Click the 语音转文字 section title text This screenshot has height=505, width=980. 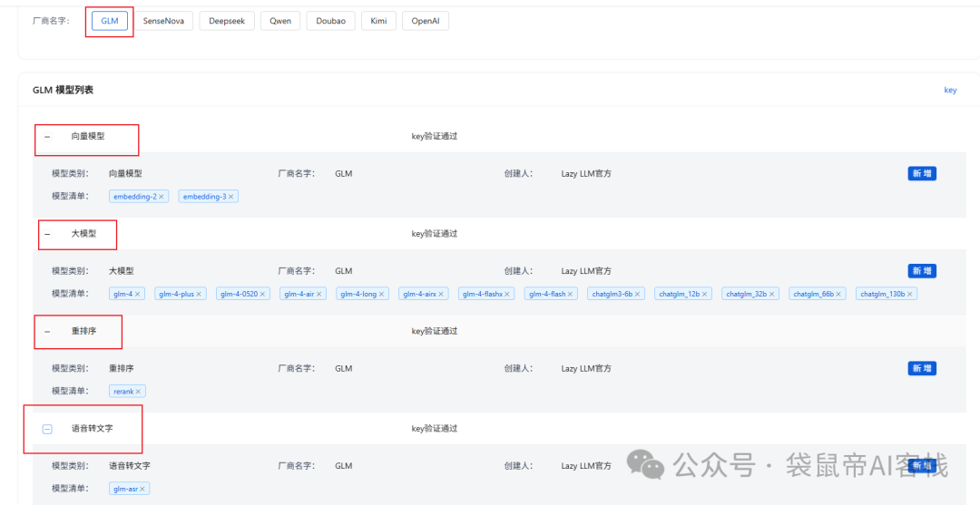pos(92,428)
